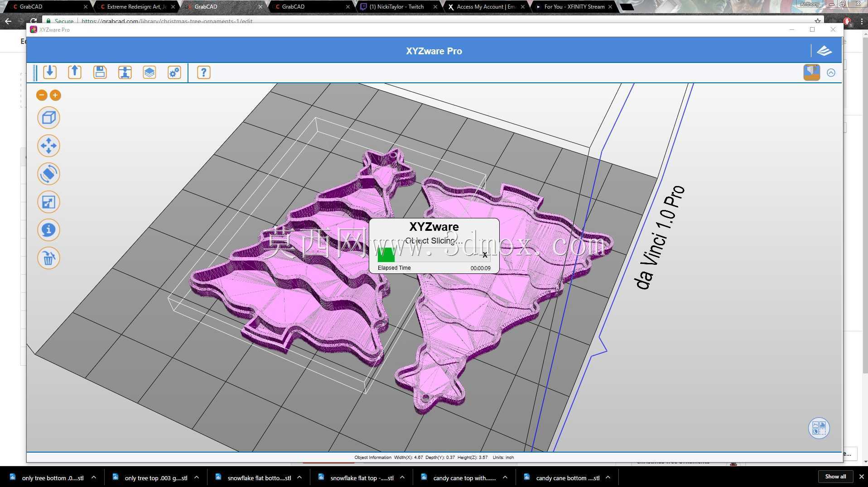Expand options for 'snowflake flat top' download
Viewport: 868px width, 487px height.
coord(402,477)
